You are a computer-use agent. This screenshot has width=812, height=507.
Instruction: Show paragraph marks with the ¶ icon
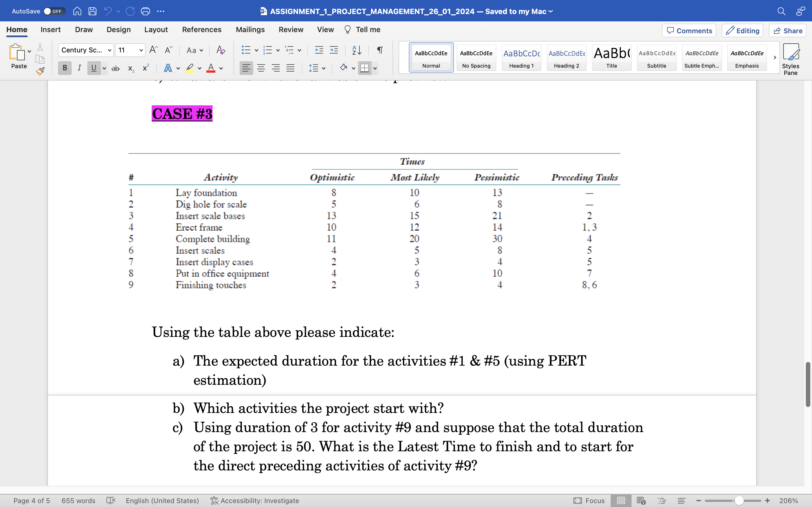pyautogui.click(x=379, y=50)
